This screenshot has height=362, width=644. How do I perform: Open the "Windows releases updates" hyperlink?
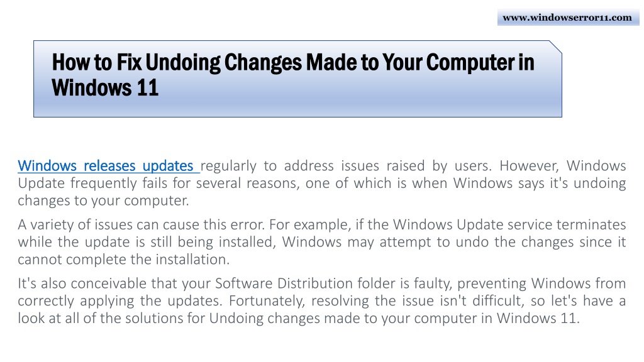pos(106,166)
